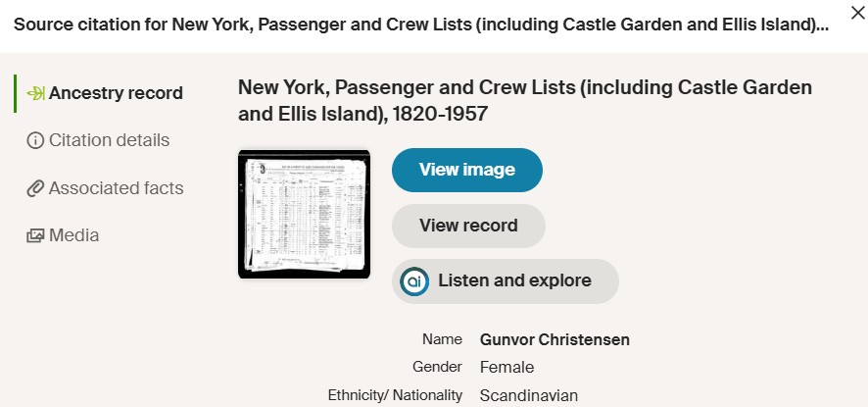Select the name Gunvor Christensen
The height and width of the screenshot is (407, 868).
(555, 340)
